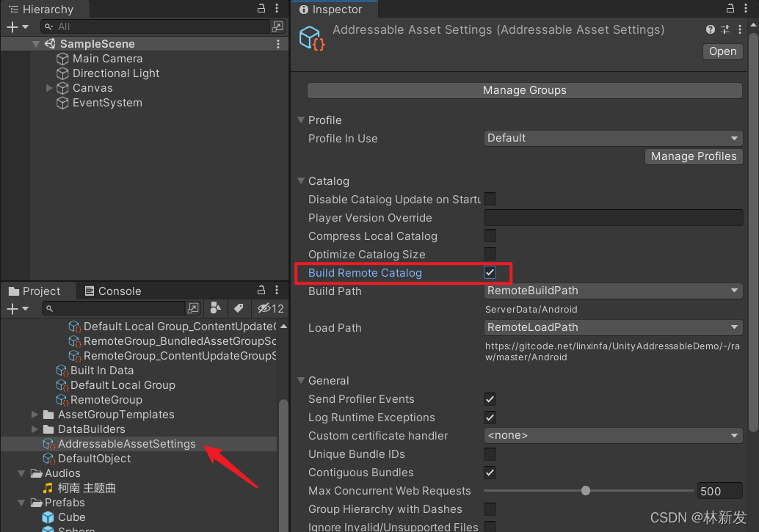
Task: Toggle the hidden packages count eye icon
Action: (x=271, y=308)
